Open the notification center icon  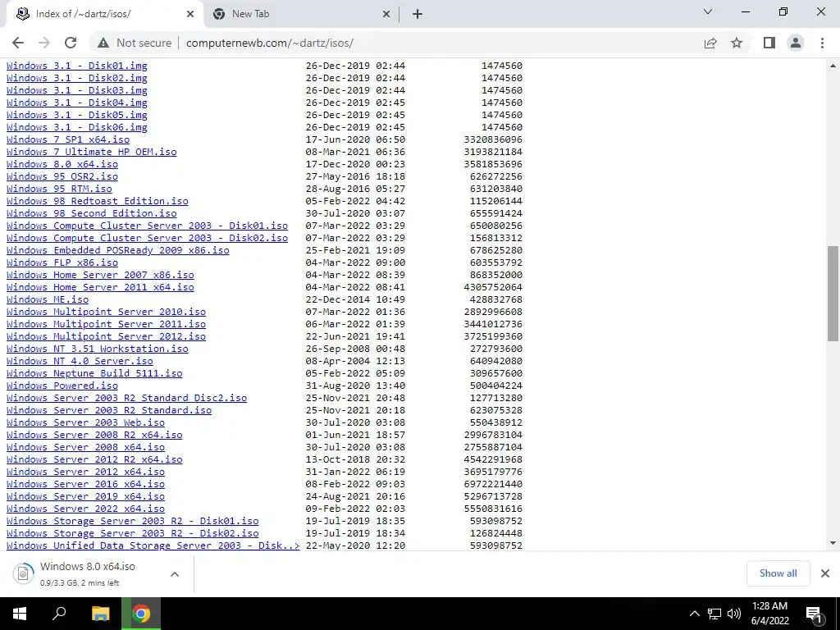(x=814, y=614)
